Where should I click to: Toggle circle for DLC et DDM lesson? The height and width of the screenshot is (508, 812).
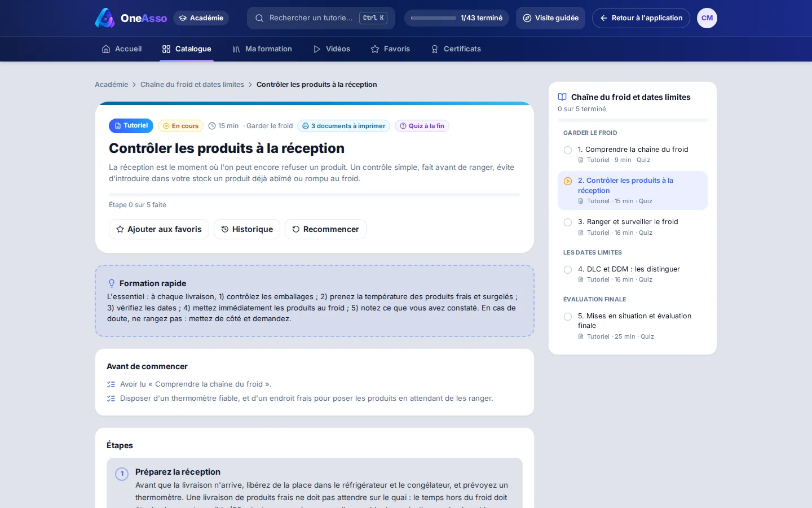[568, 270]
